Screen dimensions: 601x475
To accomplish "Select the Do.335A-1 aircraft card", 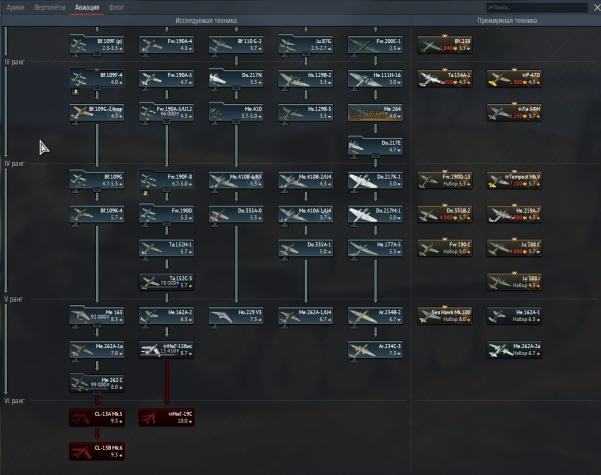I will click(305, 248).
